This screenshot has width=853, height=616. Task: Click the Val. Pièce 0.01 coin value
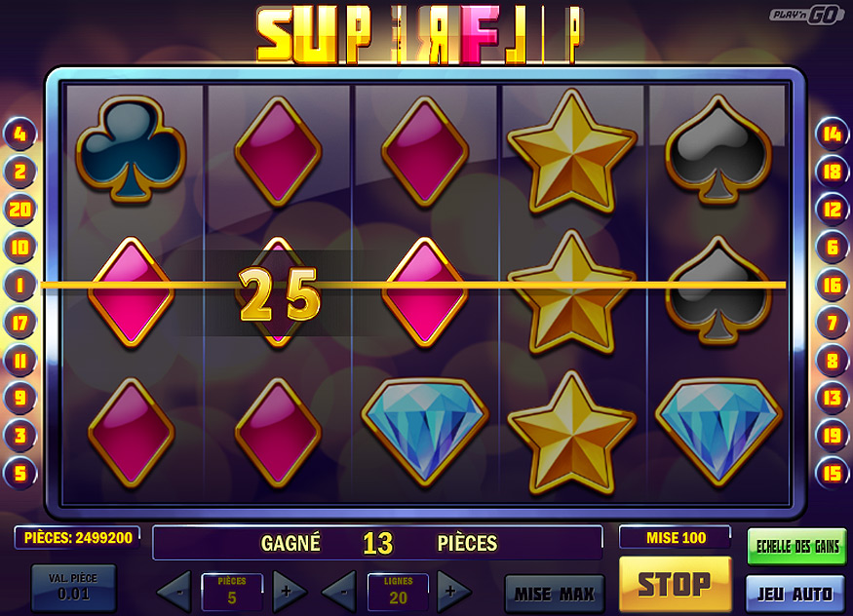click(73, 588)
